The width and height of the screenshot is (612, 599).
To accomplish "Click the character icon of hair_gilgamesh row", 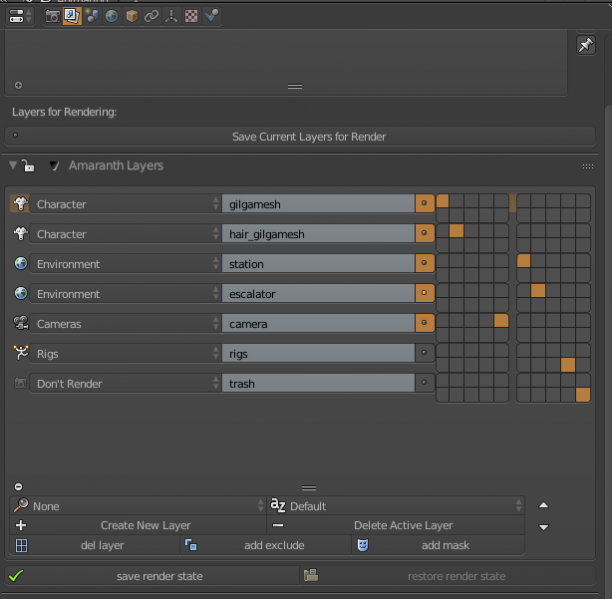I will pos(20,233).
